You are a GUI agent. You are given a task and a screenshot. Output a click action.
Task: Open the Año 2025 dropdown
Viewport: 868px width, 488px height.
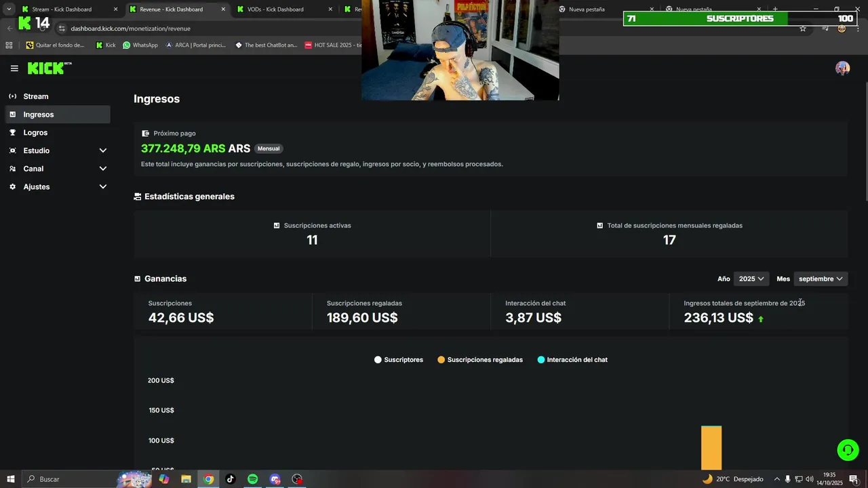tap(751, 279)
